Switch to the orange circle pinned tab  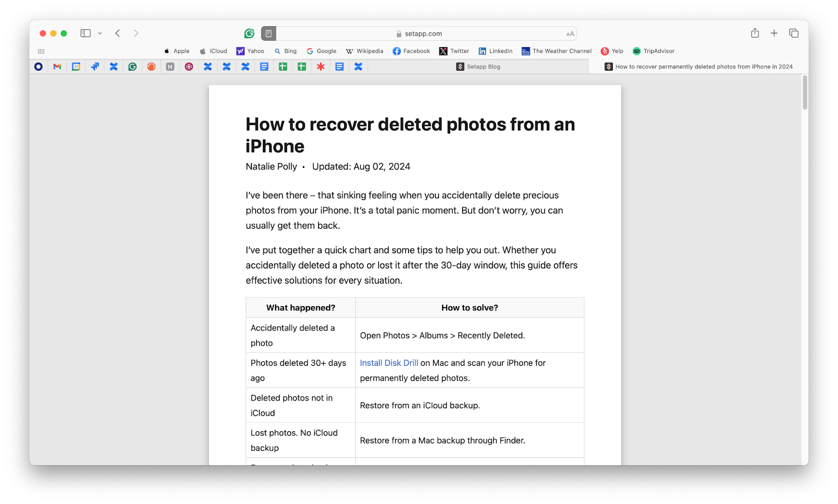click(151, 66)
